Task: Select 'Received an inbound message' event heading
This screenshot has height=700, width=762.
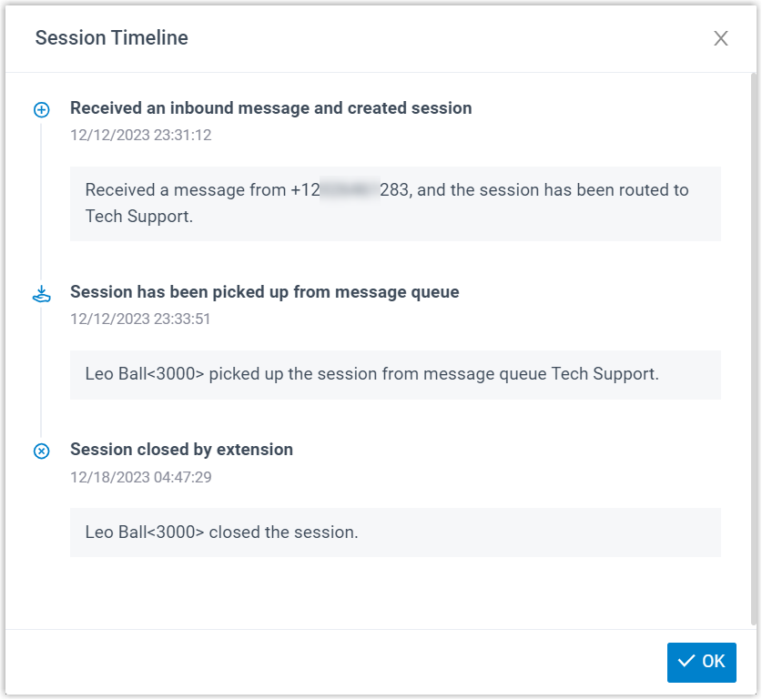Action: click(270, 108)
